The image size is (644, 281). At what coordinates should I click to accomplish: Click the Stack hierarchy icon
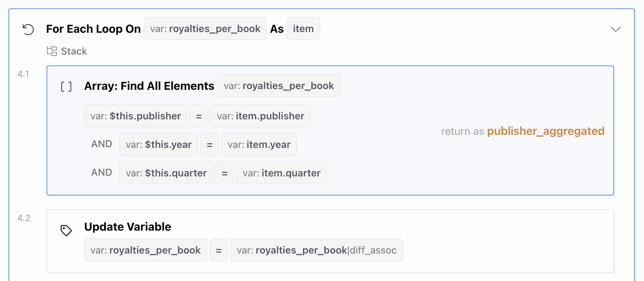click(52, 51)
